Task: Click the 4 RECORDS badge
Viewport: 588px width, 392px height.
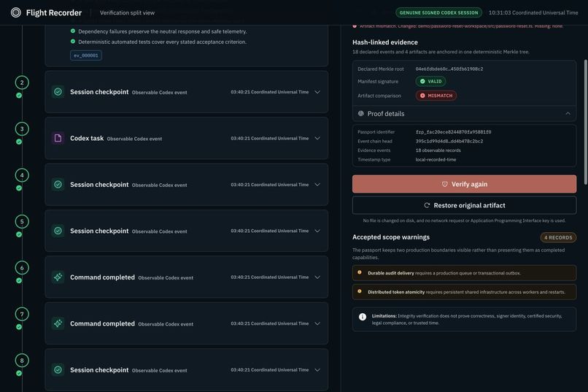Action: (558, 237)
